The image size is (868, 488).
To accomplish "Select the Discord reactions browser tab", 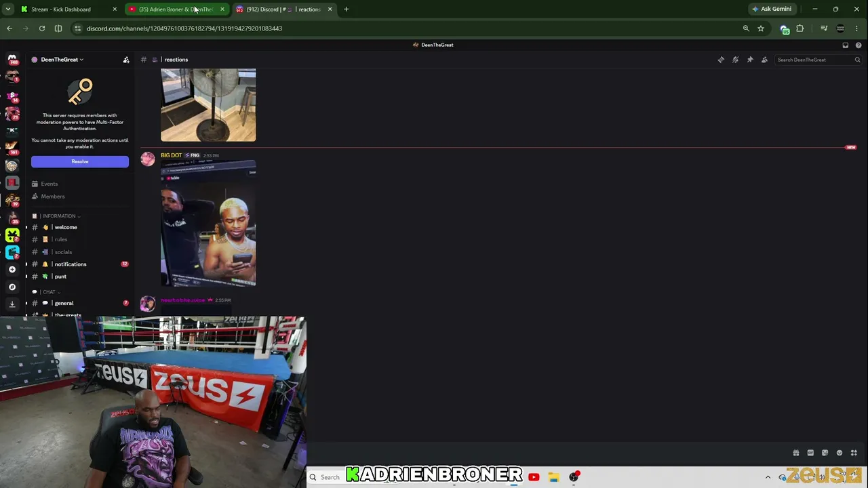I will (283, 9).
